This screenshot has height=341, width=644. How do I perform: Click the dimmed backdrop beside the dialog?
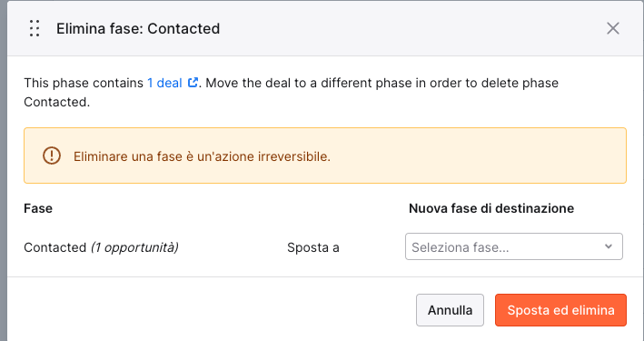pyautogui.click(x=4, y=170)
